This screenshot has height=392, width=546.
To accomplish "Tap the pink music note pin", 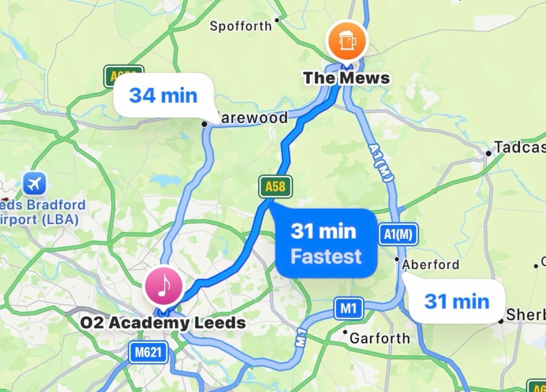I will (x=164, y=286).
